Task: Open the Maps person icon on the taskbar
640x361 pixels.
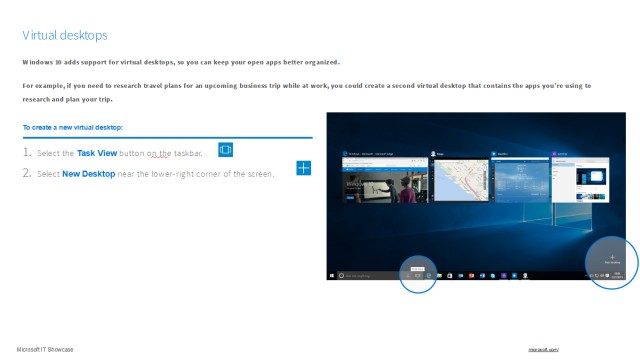Action: pos(525,276)
